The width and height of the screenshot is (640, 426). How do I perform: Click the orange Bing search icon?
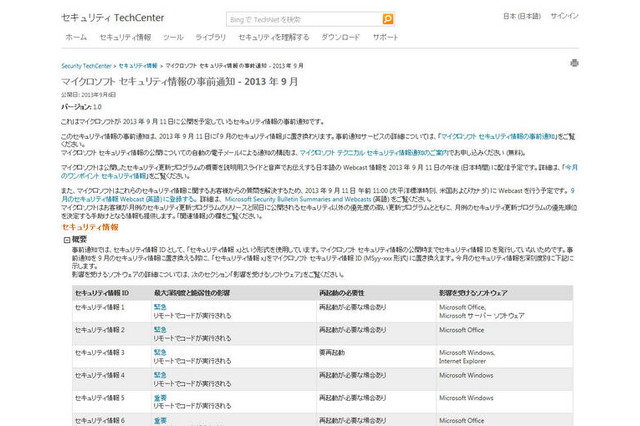pyautogui.click(x=387, y=19)
